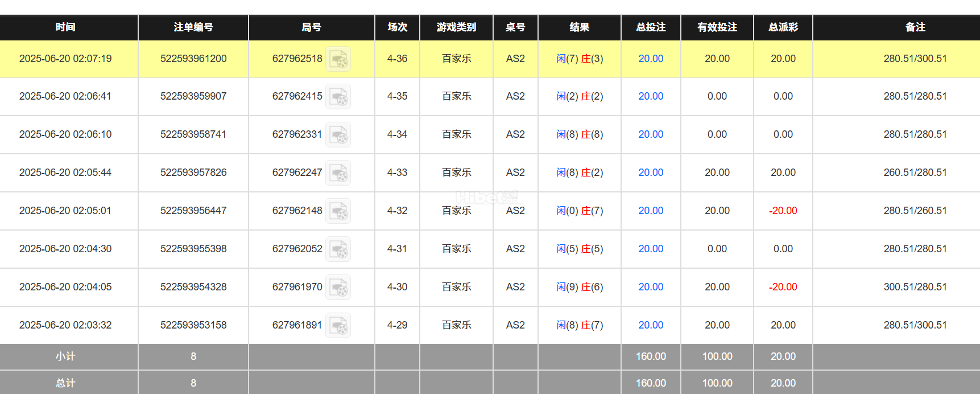Play the video for round 627962148
This screenshot has height=394, width=980.
tap(338, 211)
